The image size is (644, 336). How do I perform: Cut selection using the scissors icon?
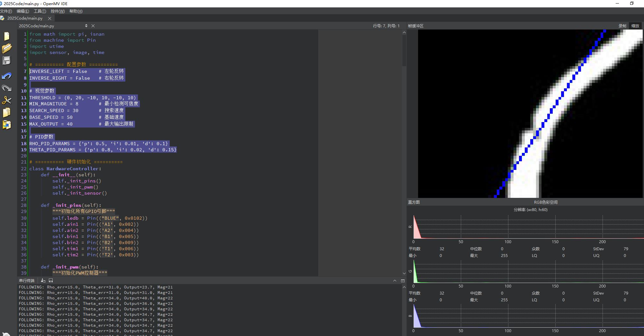coord(6,100)
